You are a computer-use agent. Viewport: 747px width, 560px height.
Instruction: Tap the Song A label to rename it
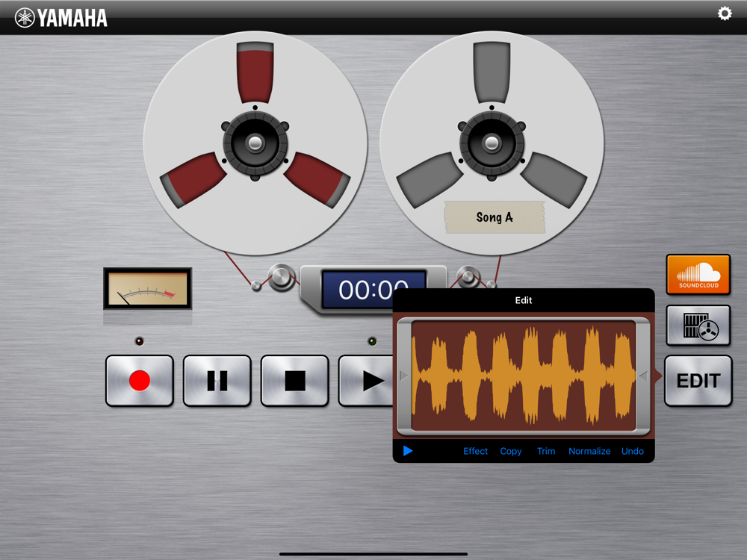(494, 217)
